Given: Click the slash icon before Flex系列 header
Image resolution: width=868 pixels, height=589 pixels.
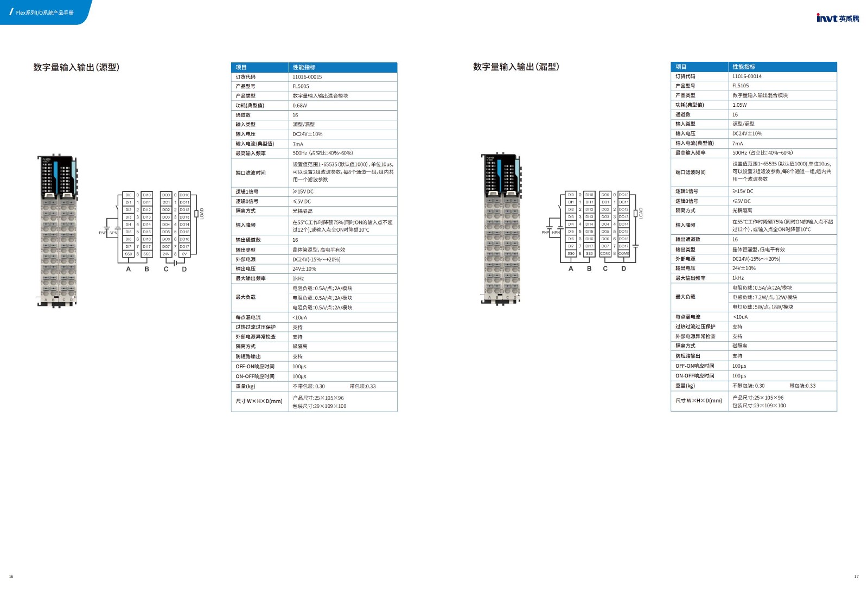Looking at the screenshot, I should tap(11, 12).
